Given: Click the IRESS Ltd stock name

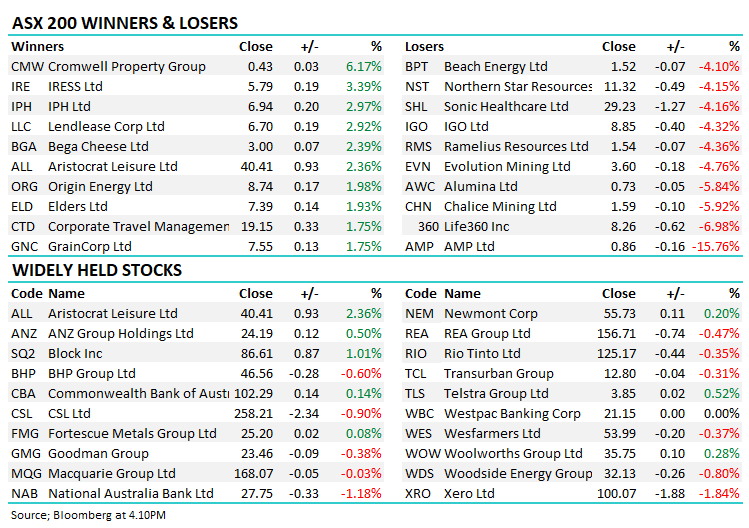Looking at the screenshot, I should [x=72, y=86].
